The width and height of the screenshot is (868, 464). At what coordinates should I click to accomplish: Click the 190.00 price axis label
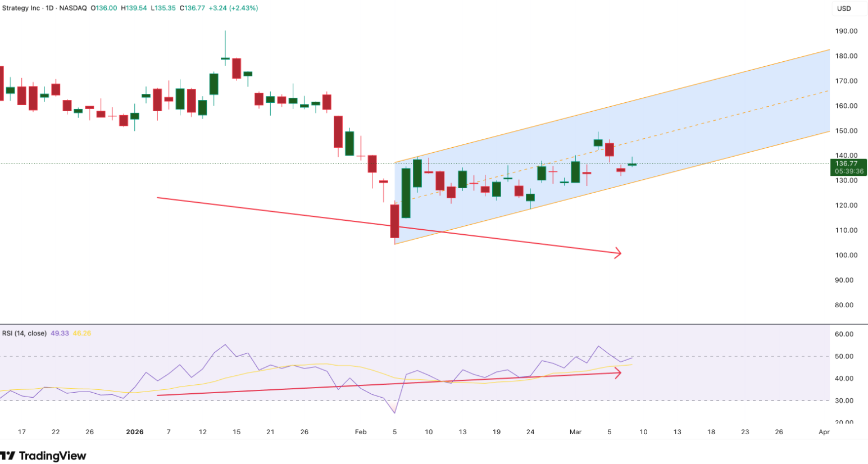(846, 31)
